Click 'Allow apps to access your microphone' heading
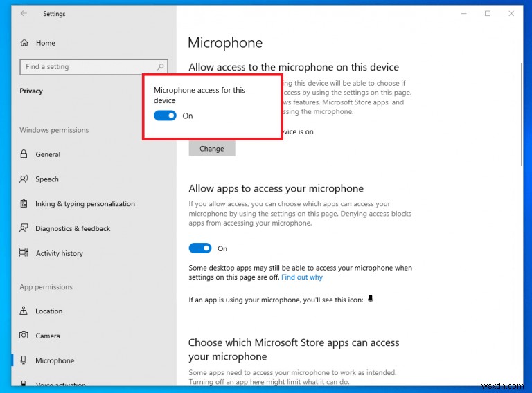Screen dimensions: 532x393 [276, 188]
